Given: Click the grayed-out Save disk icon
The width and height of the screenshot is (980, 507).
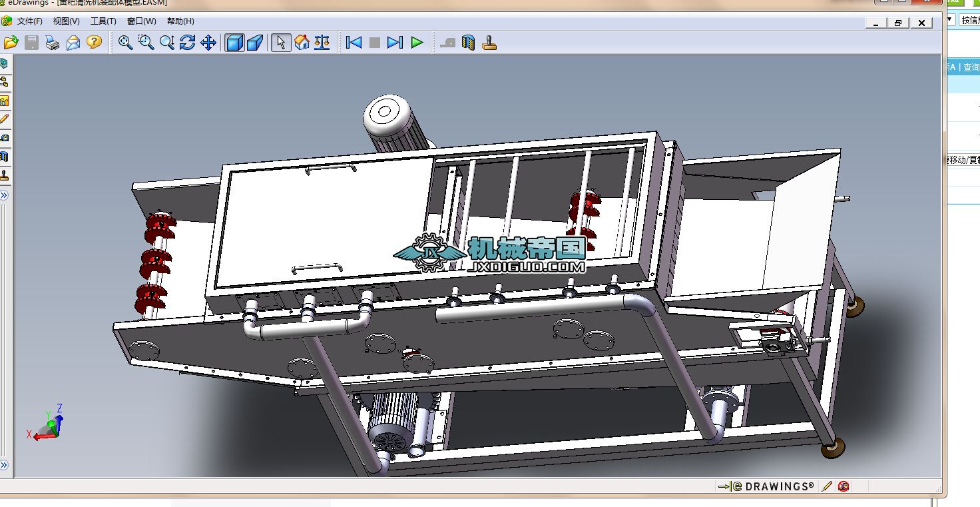Looking at the screenshot, I should 31,43.
